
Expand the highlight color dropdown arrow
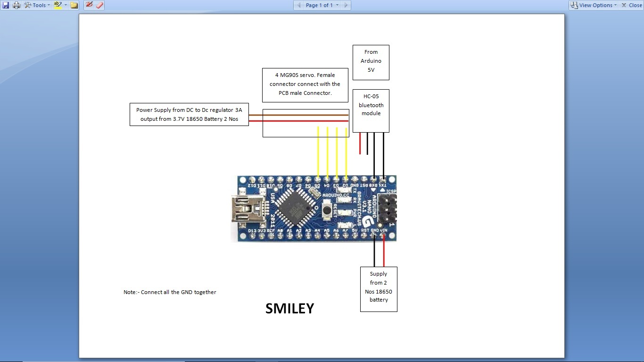(66, 5)
